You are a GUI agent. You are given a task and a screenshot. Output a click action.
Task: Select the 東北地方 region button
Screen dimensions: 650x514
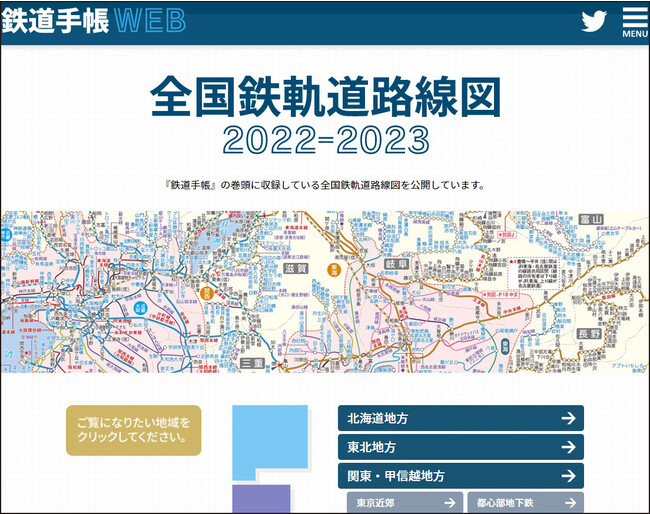click(x=461, y=447)
